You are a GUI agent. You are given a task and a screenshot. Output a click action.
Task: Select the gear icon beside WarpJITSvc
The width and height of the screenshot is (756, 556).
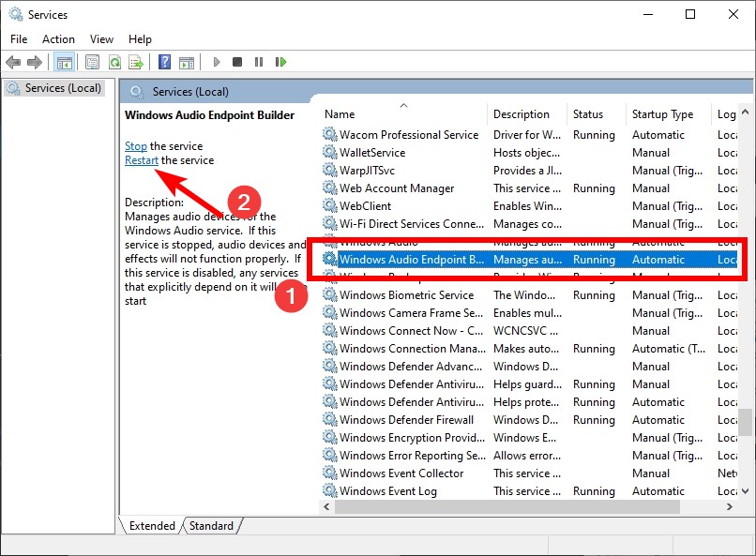(x=330, y=170)
